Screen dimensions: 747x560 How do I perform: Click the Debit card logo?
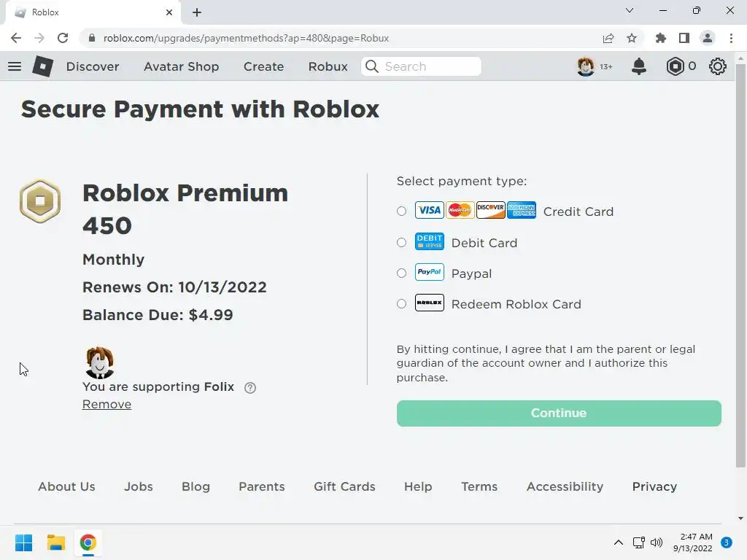429,241
